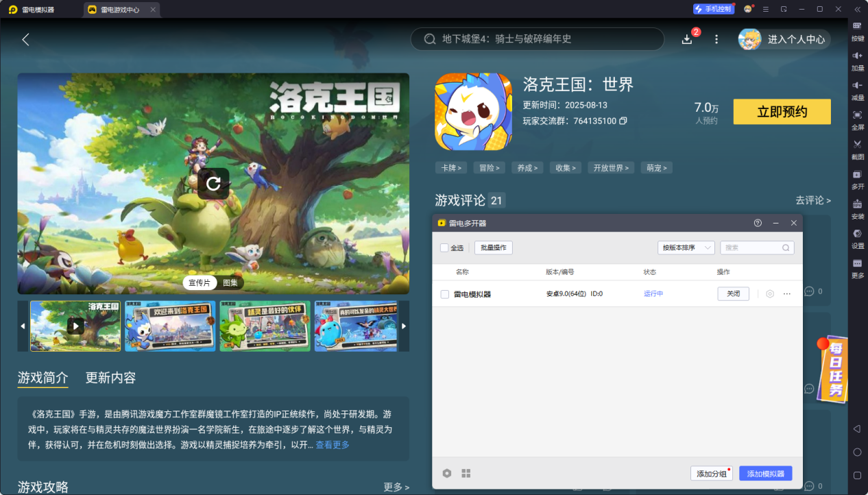Click the 手机控制 button in the title bar

tap(714, 9)
